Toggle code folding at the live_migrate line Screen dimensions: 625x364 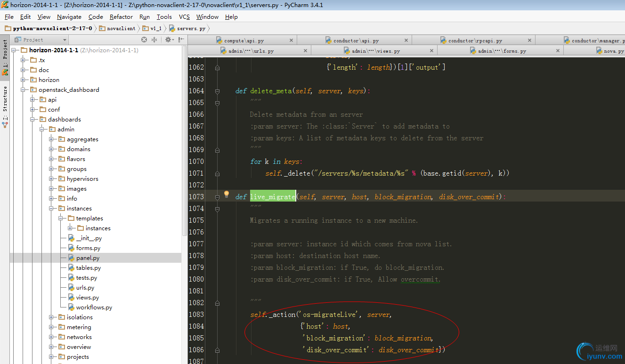217,197
